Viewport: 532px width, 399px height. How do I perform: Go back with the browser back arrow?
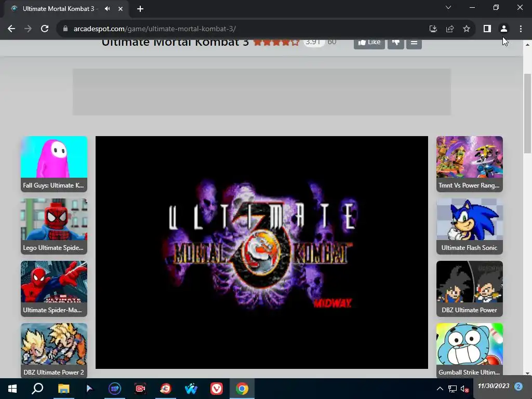click(x=11, y=29)
